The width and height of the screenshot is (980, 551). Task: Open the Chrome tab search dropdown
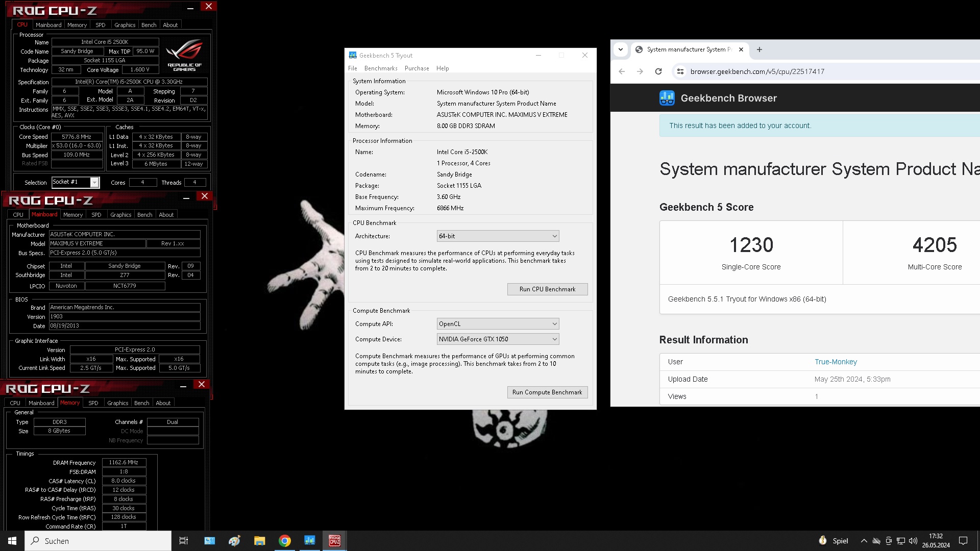point(621,49)
